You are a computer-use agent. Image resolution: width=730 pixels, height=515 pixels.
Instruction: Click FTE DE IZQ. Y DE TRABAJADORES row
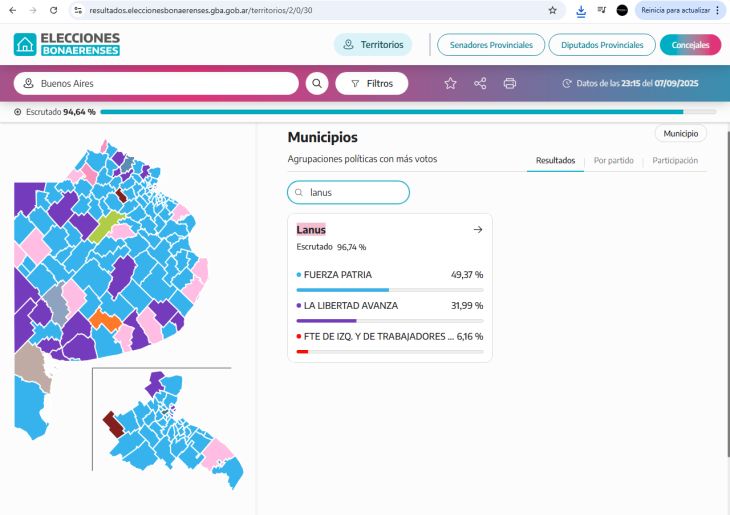tap(390, 336)
